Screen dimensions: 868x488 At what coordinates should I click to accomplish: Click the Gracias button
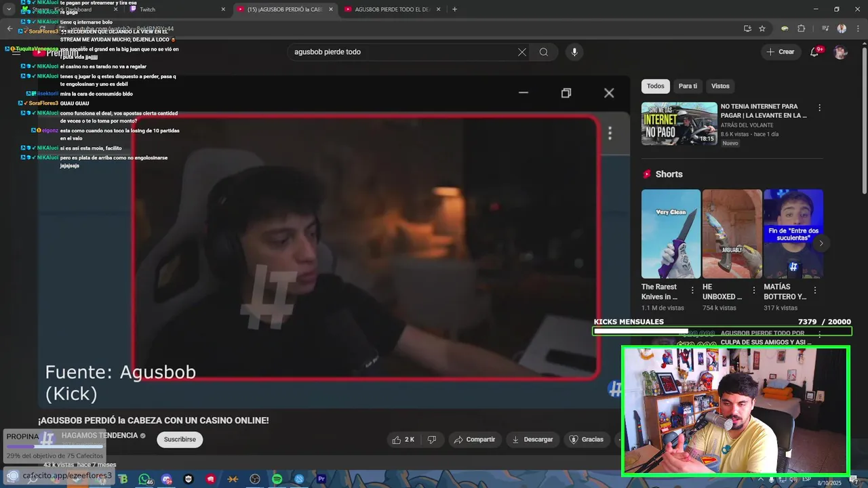click(586, 439)
